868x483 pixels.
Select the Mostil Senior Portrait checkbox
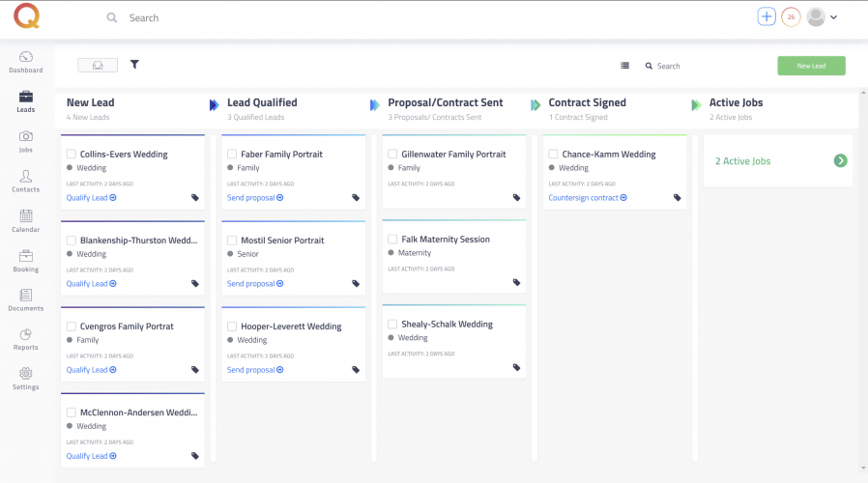pos(232,241)
